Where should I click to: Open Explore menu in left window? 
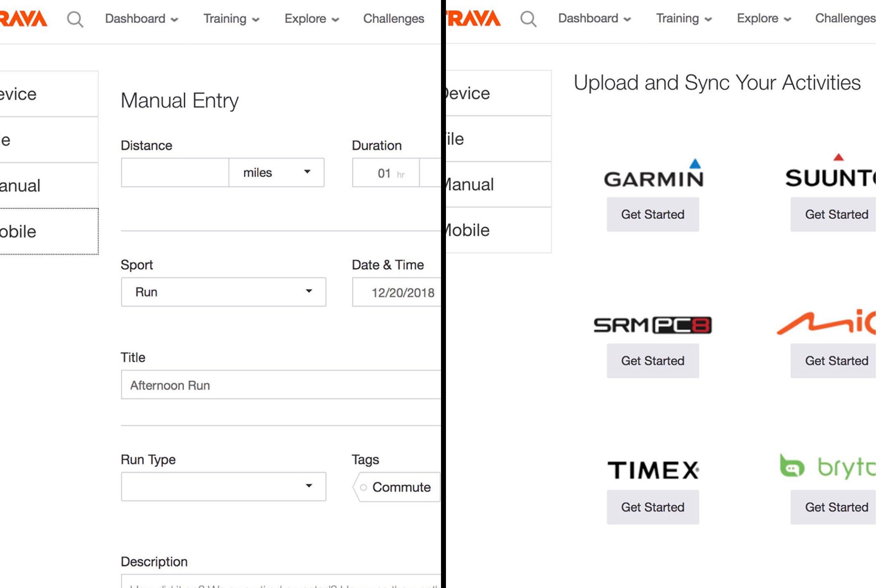click(312, 19)
